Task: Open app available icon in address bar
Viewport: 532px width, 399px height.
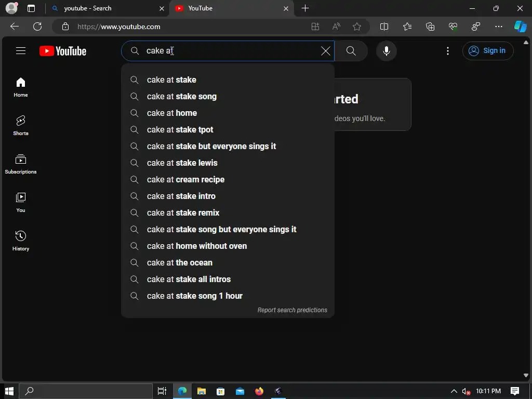Action: click(x=315, y=26)
